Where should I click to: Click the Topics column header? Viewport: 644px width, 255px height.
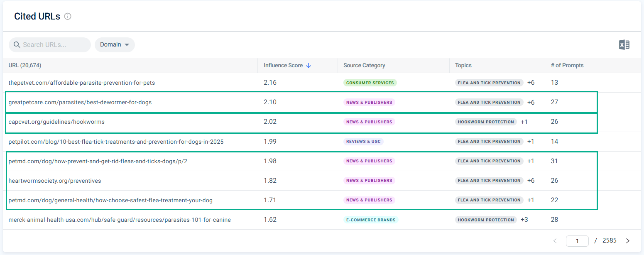pos(463,66)
